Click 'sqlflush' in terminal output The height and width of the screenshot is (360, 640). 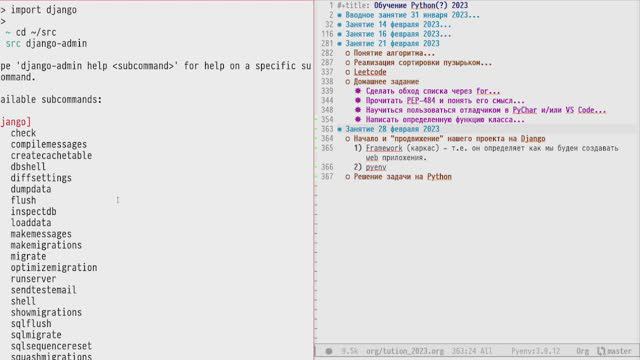pos(31,324)
